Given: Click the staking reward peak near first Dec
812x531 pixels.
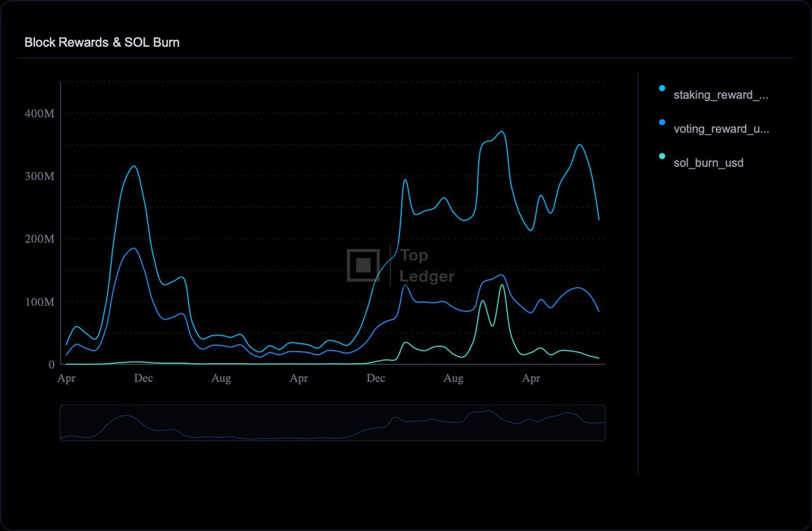Looking at the screenshot, I should click(x=134, y=166).
